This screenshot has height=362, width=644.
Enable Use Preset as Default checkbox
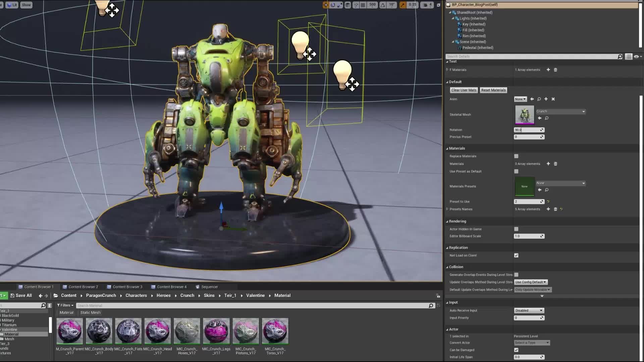[x=516, y=172]
